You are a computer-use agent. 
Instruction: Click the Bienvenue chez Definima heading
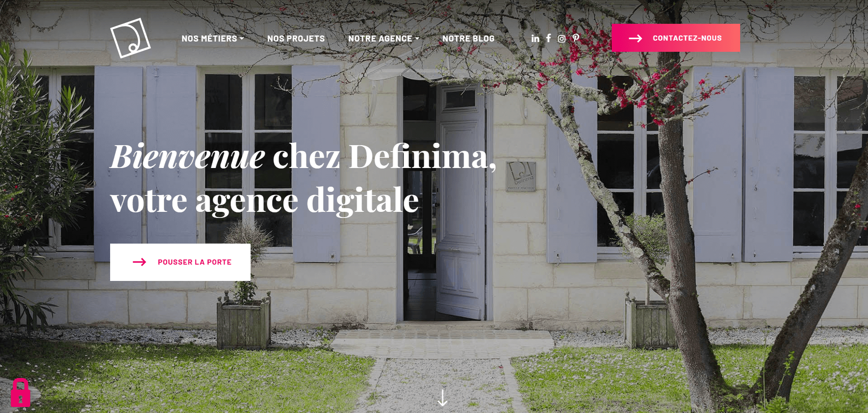click(303, 178)
